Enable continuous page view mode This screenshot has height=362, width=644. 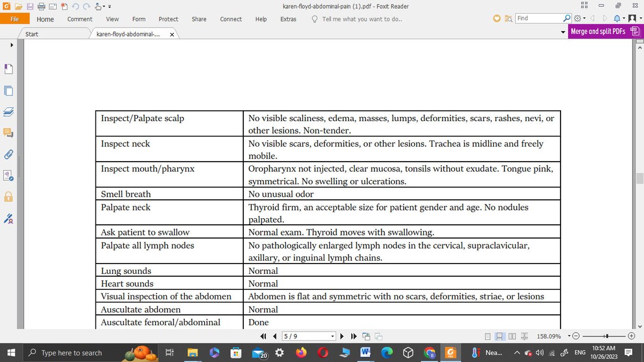coord(499,336)
